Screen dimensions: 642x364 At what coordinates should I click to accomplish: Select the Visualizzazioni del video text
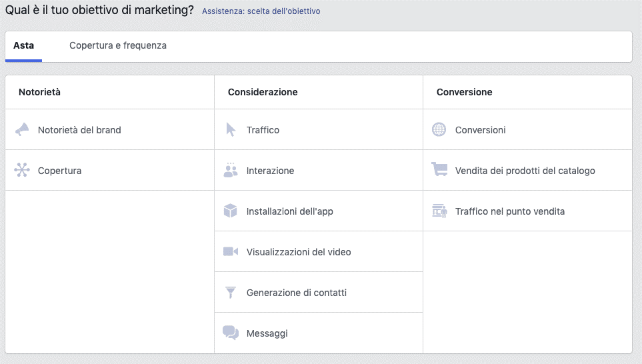(299, 252)
